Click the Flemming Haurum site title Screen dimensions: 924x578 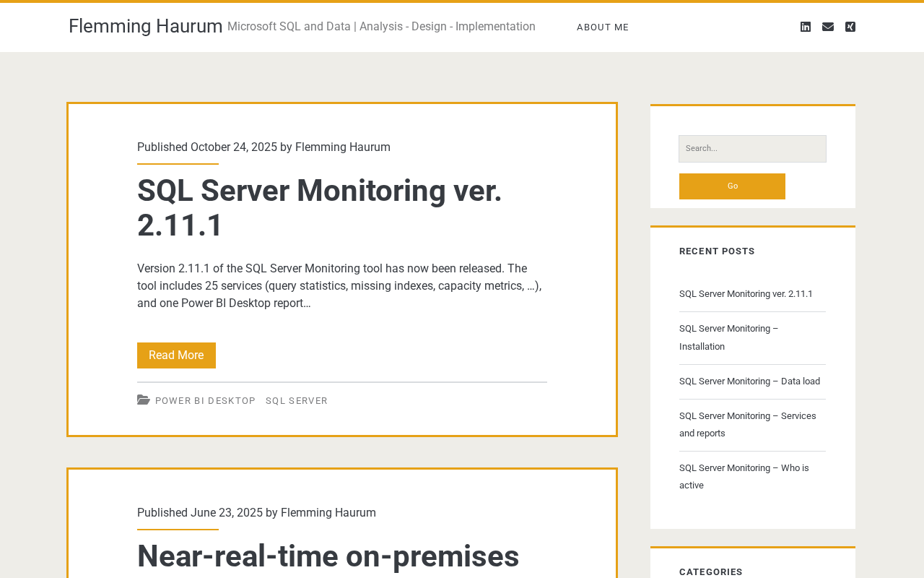tap(146, 26)
